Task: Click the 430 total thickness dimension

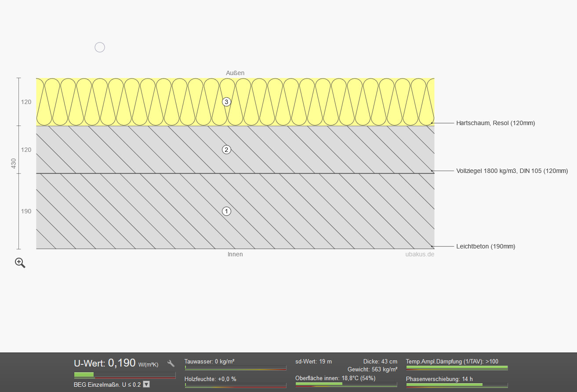Action: pos(14,163)
